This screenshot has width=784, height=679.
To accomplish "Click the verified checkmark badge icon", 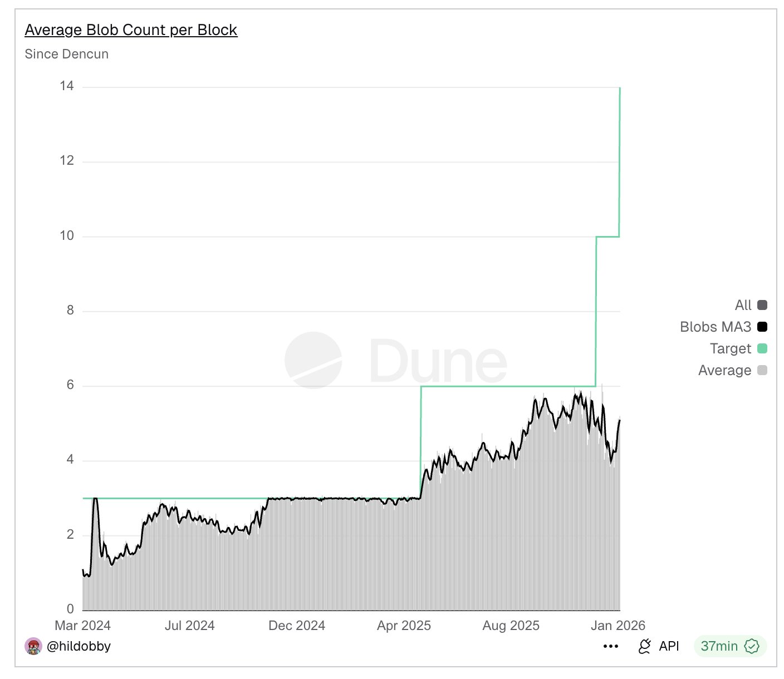I will click(752, 646).
